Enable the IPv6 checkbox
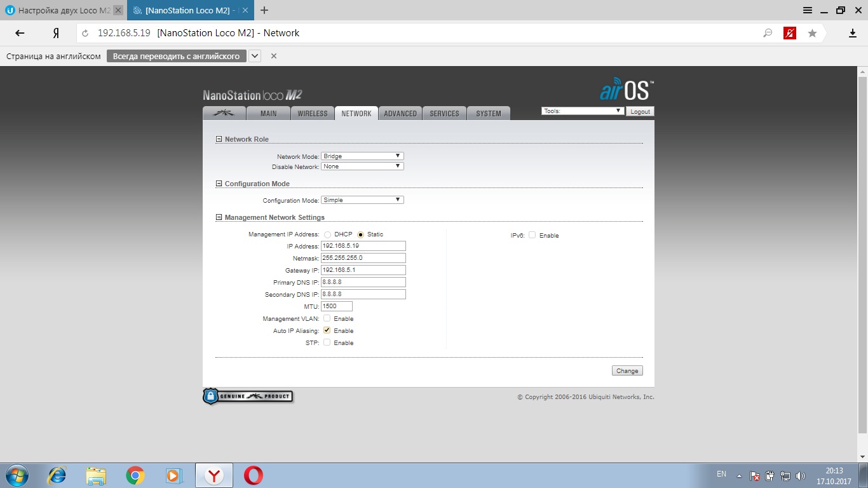 click(532, 235)
